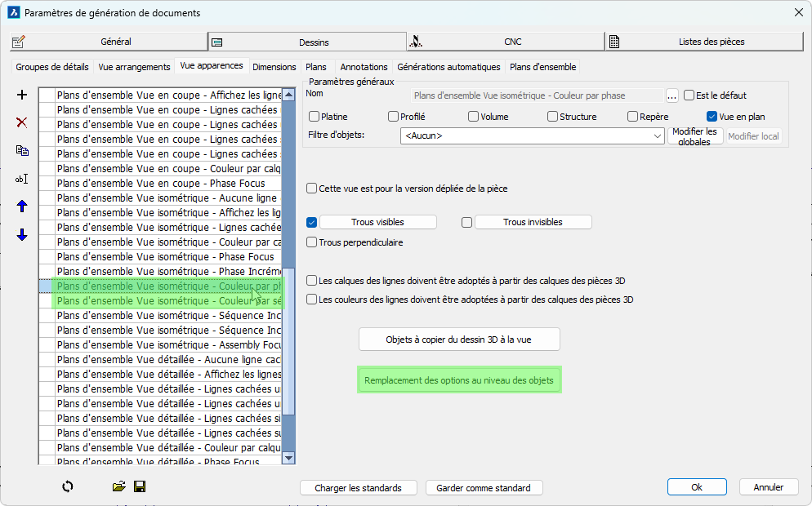Click the ellipsis button beside Nom field

[x=671, y=95]
